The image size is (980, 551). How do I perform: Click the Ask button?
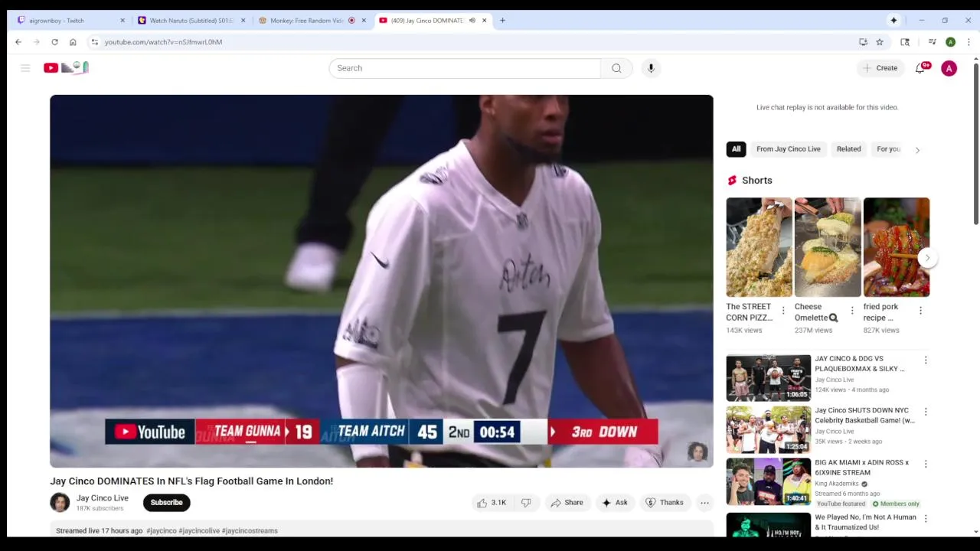tap(614, 503)
